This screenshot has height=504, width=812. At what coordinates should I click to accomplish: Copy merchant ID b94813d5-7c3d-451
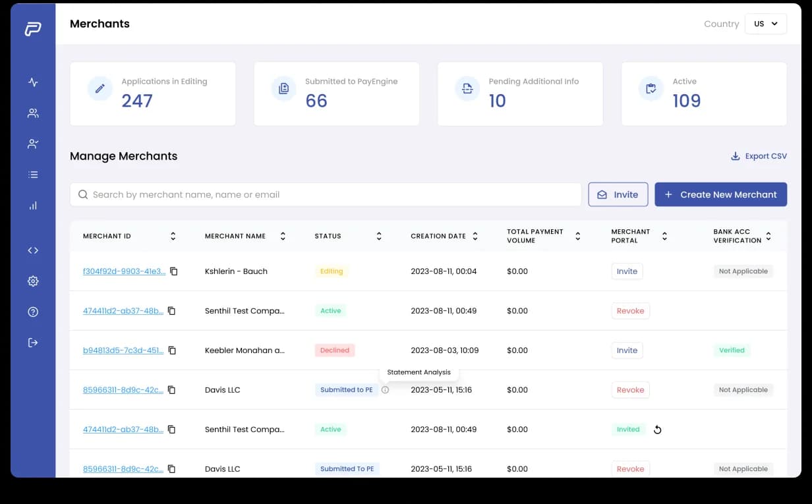click(x=172, y=350)
